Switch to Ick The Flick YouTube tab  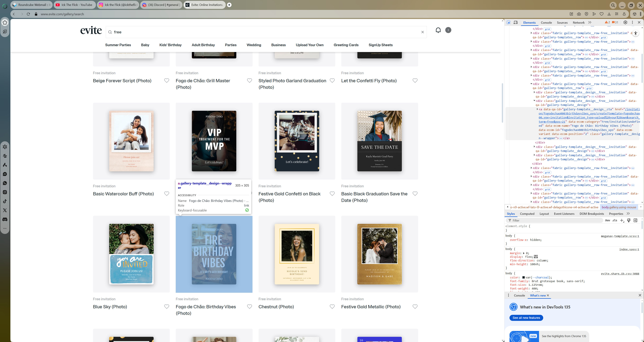point(74,5)
